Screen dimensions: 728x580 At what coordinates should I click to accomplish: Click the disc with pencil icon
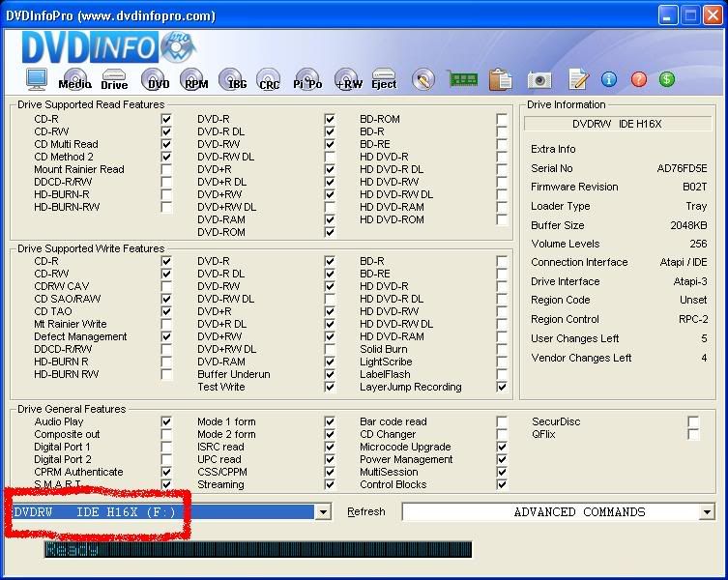pos(423,80)
